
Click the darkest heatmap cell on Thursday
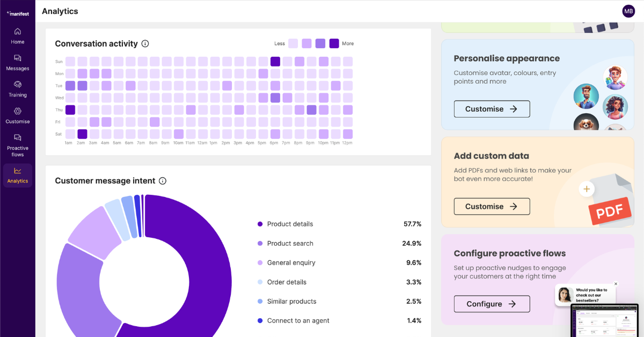pos(70,109)
